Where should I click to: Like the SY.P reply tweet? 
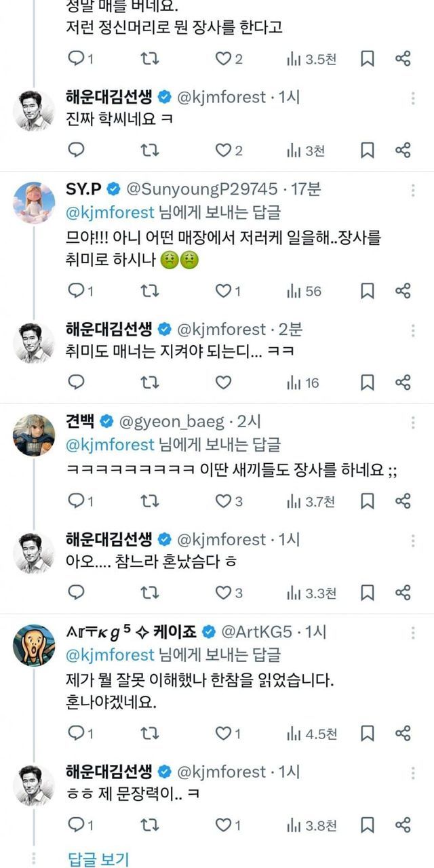click(x=224, y=291)
